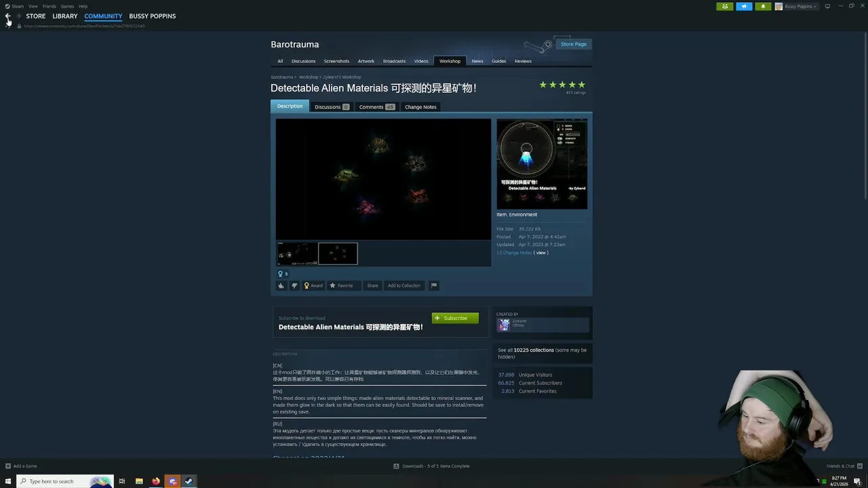Open the Steam menu
This screenshot has height=488, width=868.
click(14, 6)
